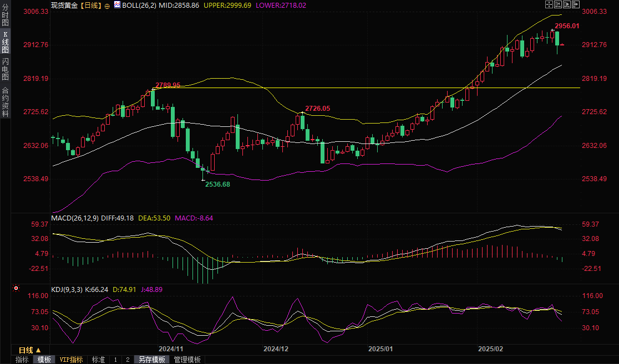Click the DIFF:49.18 value
The image size is (619, 364).
117,218
